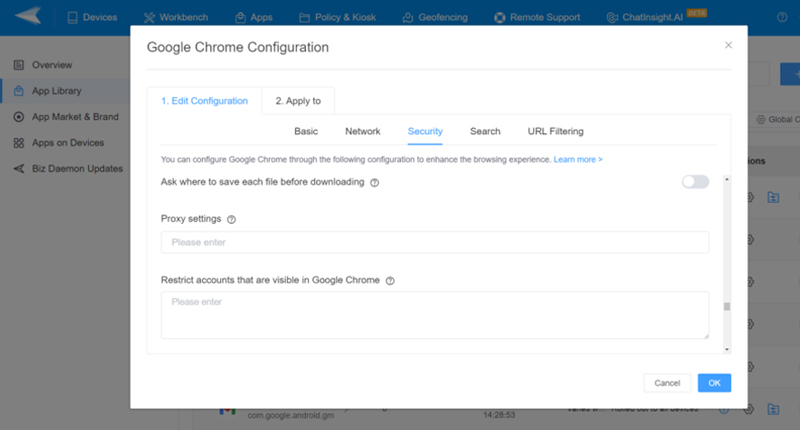Click the dialog scrollbar thumb
The width and height of the screenshot is (800, 430).
coord(727,307)
